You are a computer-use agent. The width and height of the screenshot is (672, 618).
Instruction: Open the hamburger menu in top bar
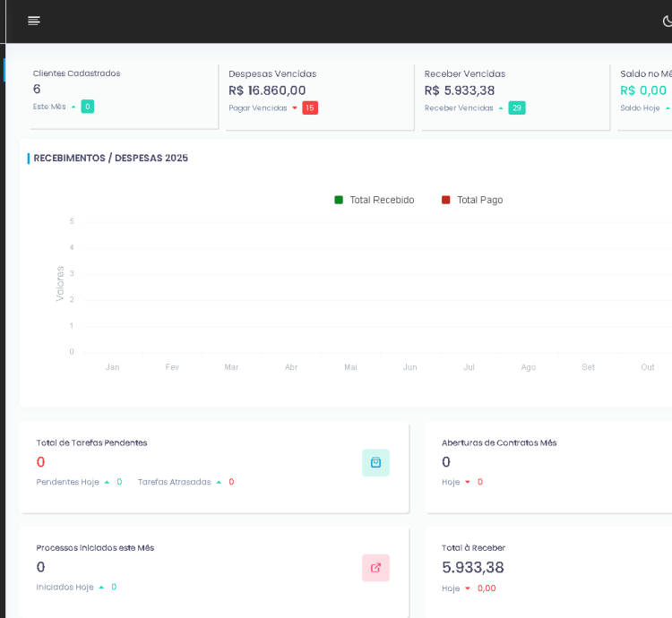34,21
